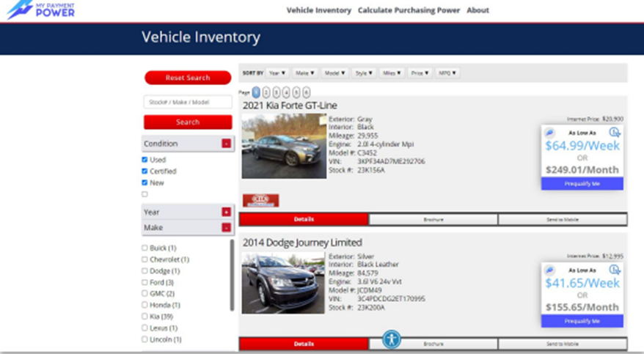Click the Internet Price $20,900 text

click(x=595, y=119)
